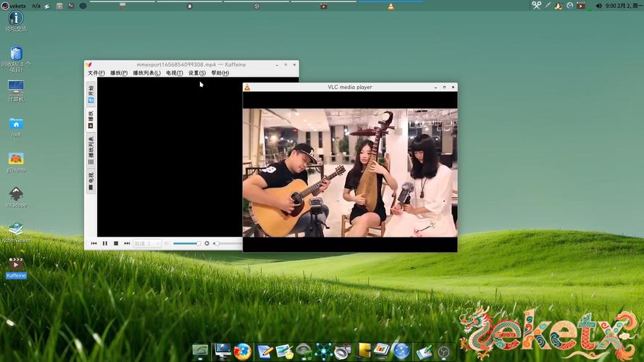Image resolution: width=644 pixels, height=362 pixels.
Task: Switch to the 电视 sidebar tab
Action: pyautogui.click(x=91, y=181)
